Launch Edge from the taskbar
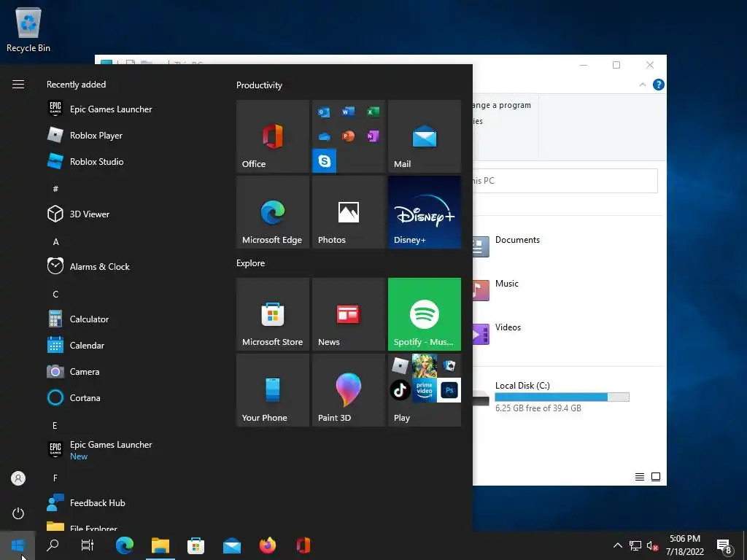747x560 pixels. tap(124, 545)
